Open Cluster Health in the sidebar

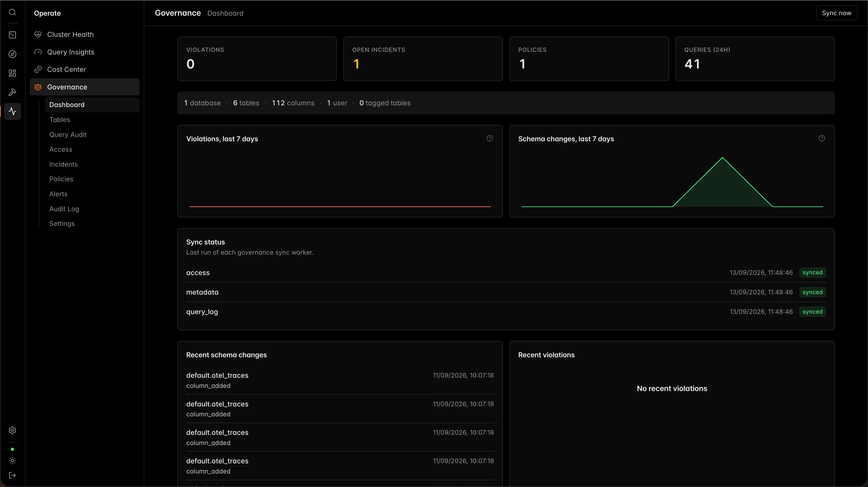85,34
